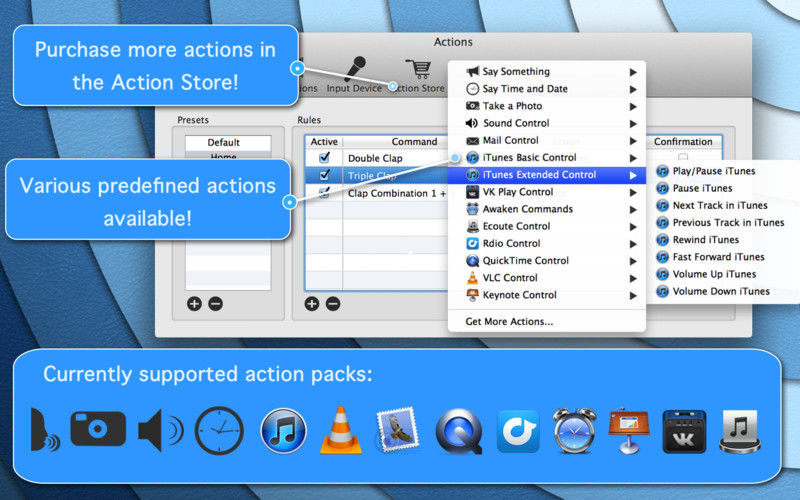This screenshot has width=800, height=500.
Task: Open the Input Device microphone toolbar icon
Action: coord(355,69)
